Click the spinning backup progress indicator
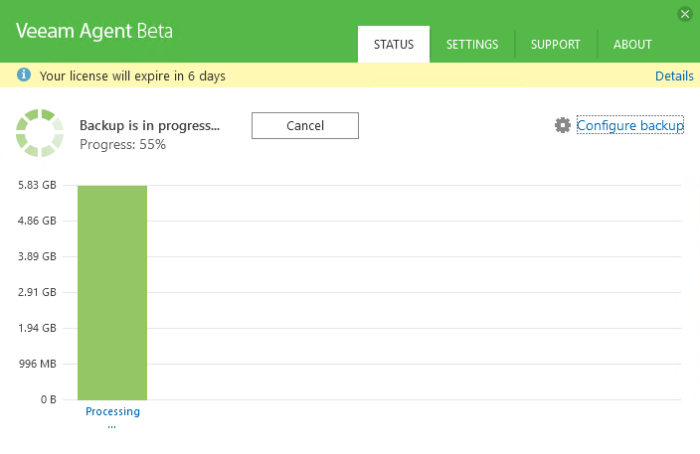 [40, 133]
